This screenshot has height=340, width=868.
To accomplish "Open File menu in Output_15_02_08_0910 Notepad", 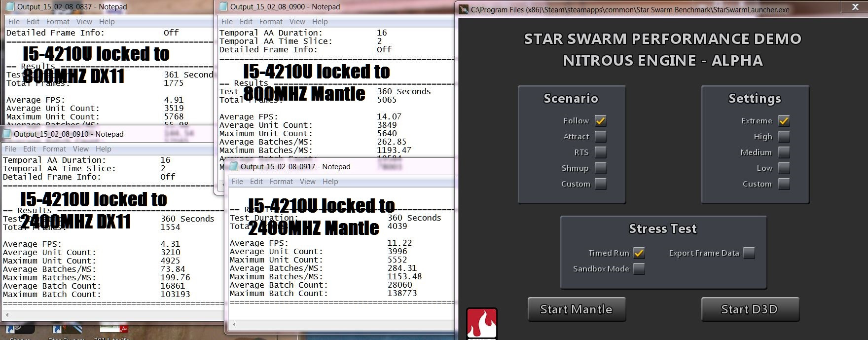I will [x=10, y=149].
